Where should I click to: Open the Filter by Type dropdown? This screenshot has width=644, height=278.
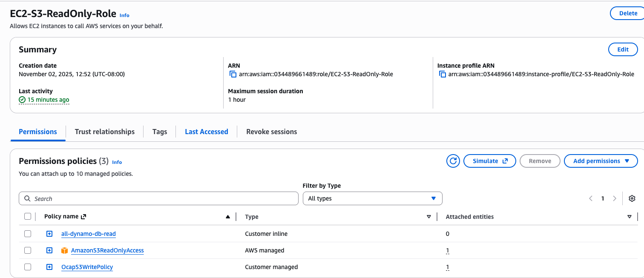(372, 198)
